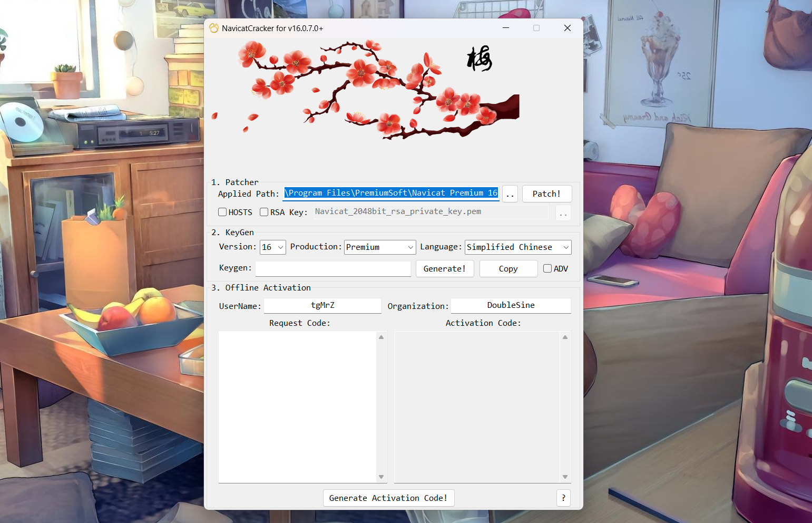Click the RSA Key file path field
The image size is (812, 523).
pyautogui.click(x=431, y=212)
